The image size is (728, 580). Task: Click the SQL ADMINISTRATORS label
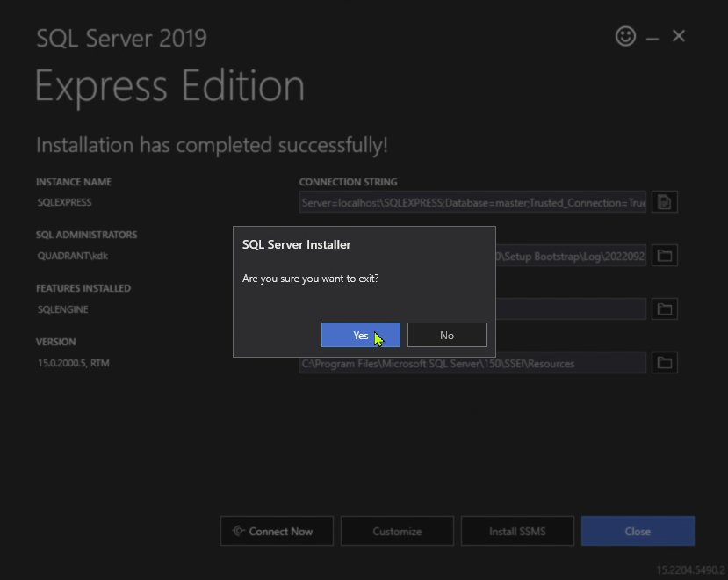[86, 235]
